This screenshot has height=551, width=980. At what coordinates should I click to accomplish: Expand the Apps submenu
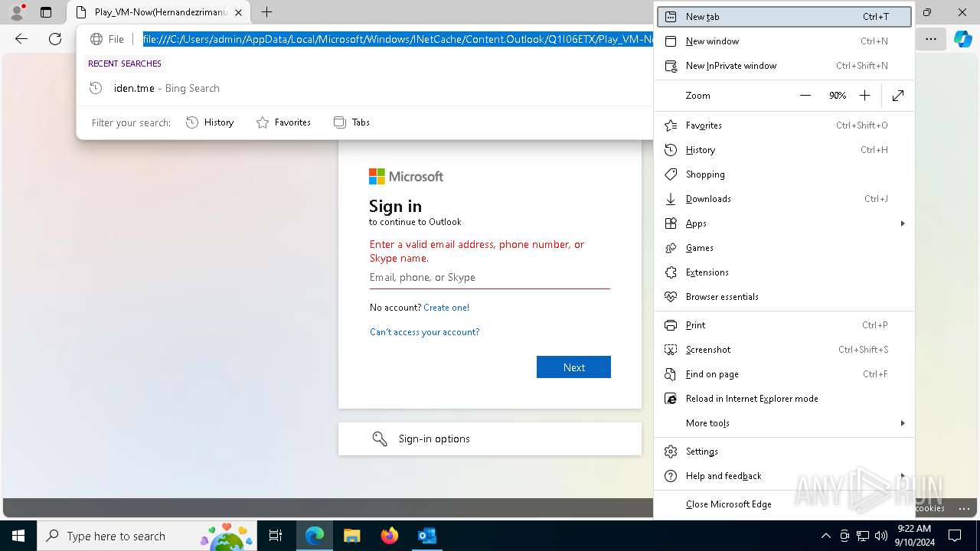pyautogui.click(x=785, y=223)
